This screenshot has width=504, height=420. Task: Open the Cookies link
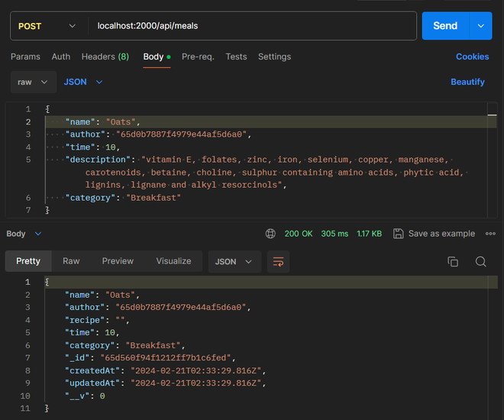point(472,57)
